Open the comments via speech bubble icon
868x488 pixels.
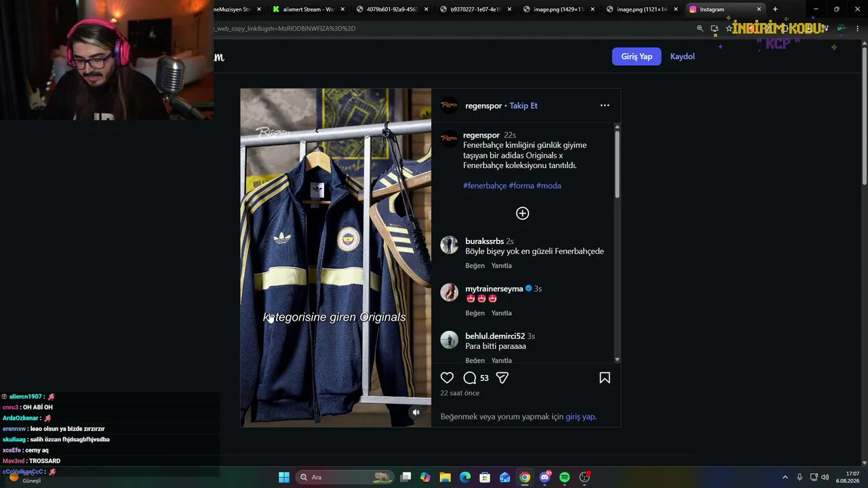point(469,378)
